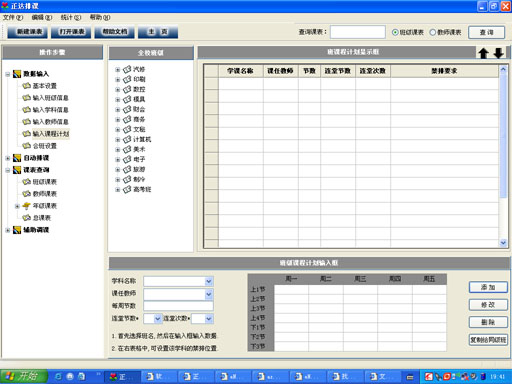Screen dimensions: 512x384
Task: Select the 教师课表 radio button
Action: tap(433, 32)
